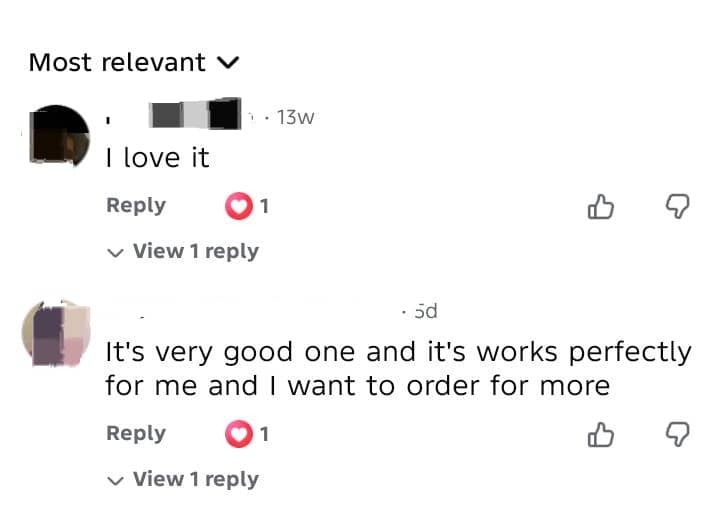720x508 pixels.
Task: Click the 5d timestamp
Action: click(x=424, y=311)
